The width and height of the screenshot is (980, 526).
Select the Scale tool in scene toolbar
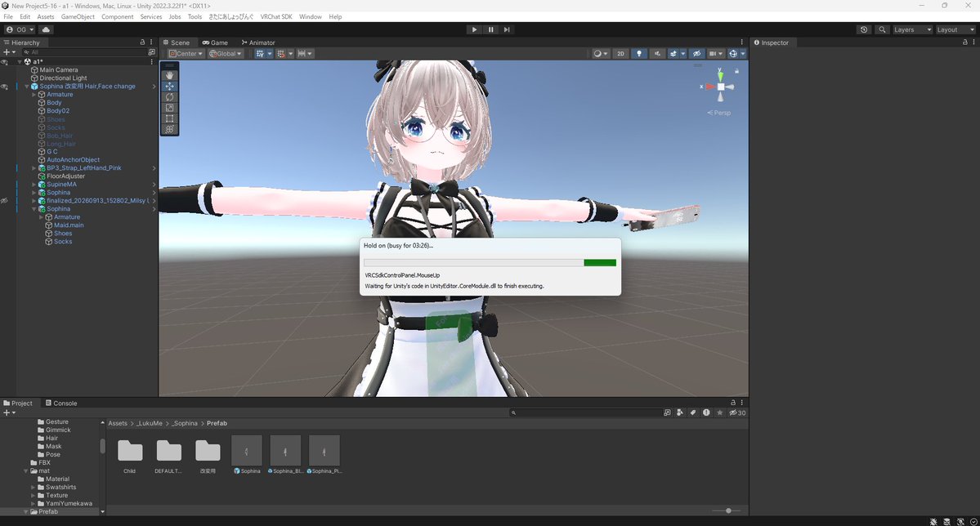click(x=169, y=108)
